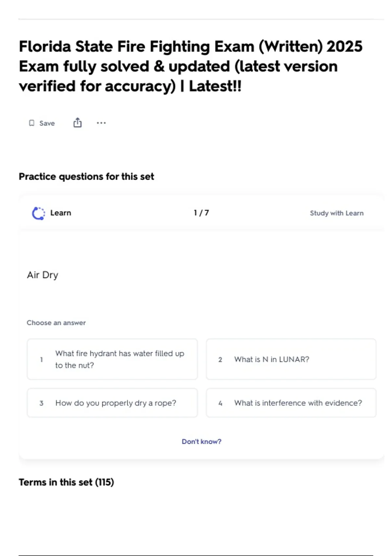The width and height of the screenshot is (392, 556).
Task: Click the 'Learn' mode label
Action: [x=60, y=213]
